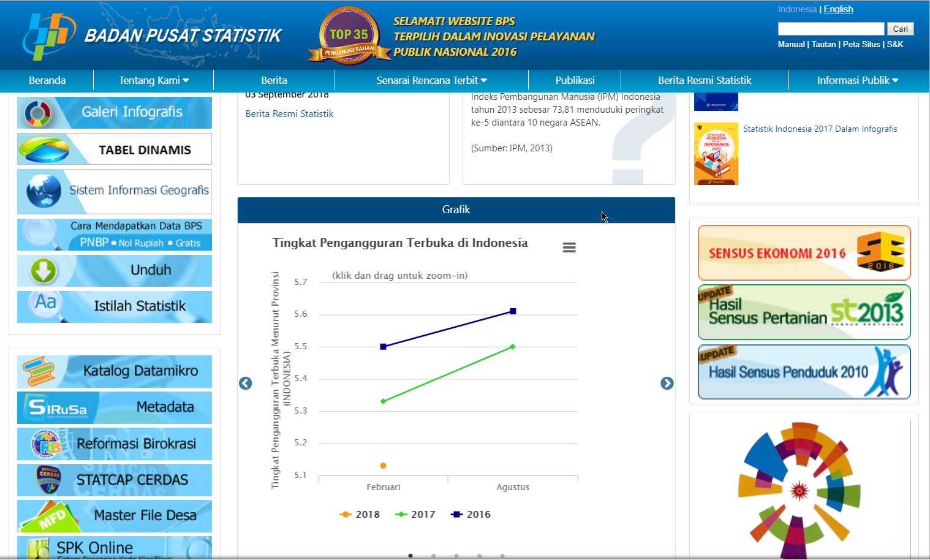930x560 pixels.
Task: Open the Tautan link
Action: point(823,44)
